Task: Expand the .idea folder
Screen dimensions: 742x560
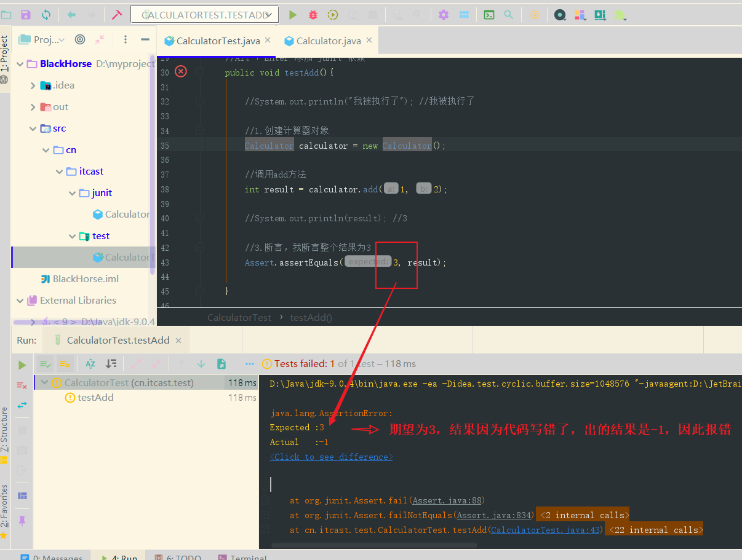Action: point(33,85)
